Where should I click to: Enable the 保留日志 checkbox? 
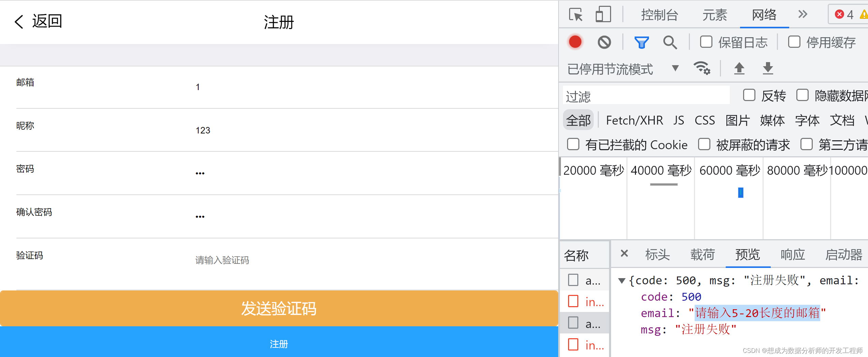pyautogui.click(x=706, y=42)
